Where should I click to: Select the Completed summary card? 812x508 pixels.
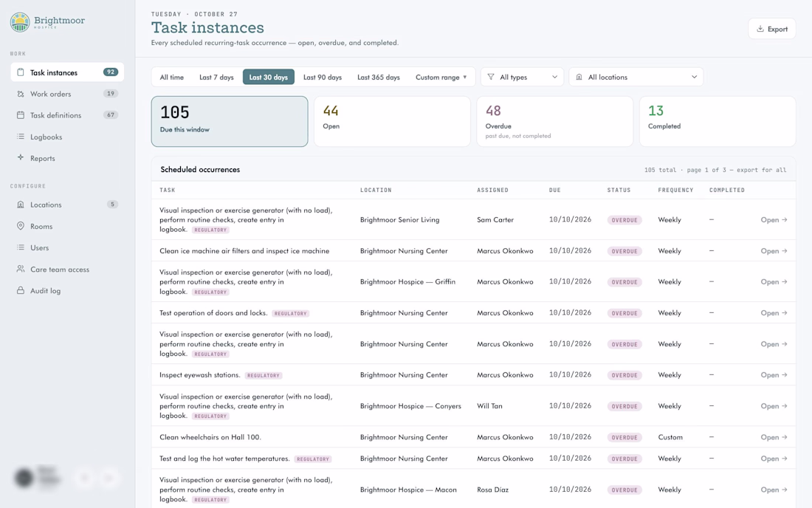(x=718, y=121)
